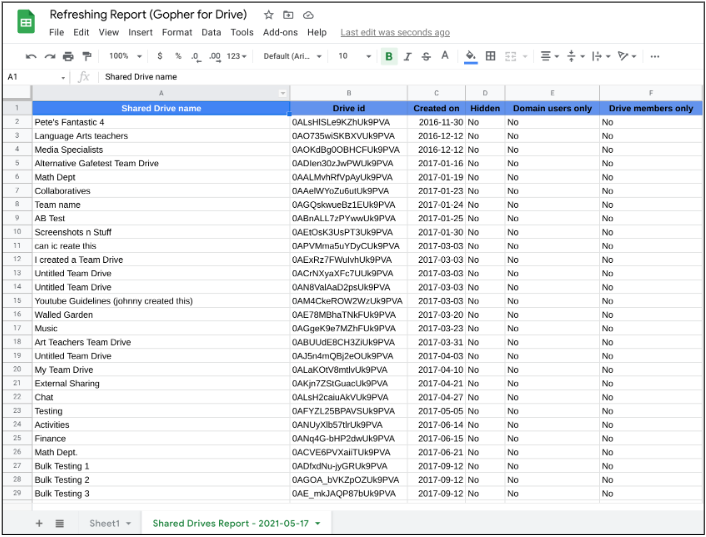Format as currency
The height and width of the screenshot is (537, 706).
tap(160, 56)
